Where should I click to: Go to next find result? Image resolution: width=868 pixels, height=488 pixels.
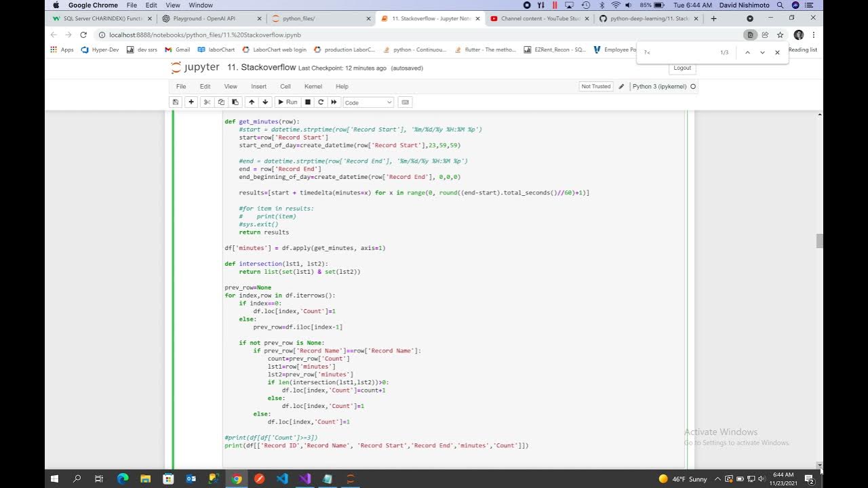[762, 52]
